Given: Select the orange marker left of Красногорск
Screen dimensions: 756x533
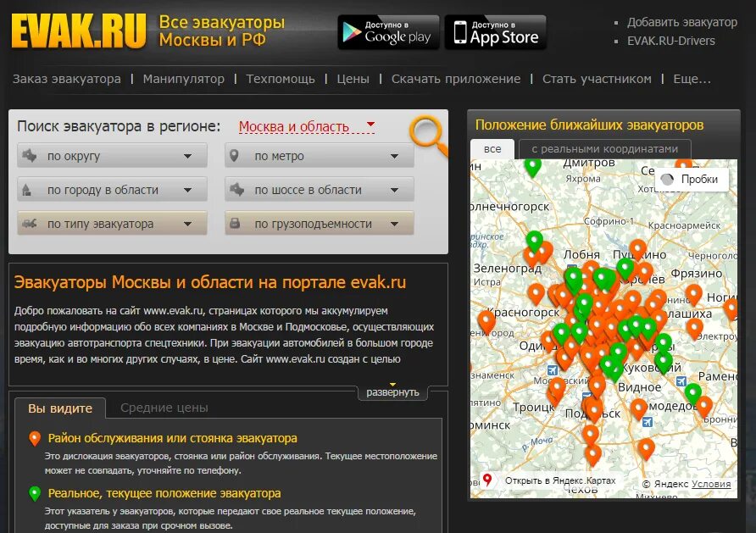Looking at the screenshot, I should [486, 321].
